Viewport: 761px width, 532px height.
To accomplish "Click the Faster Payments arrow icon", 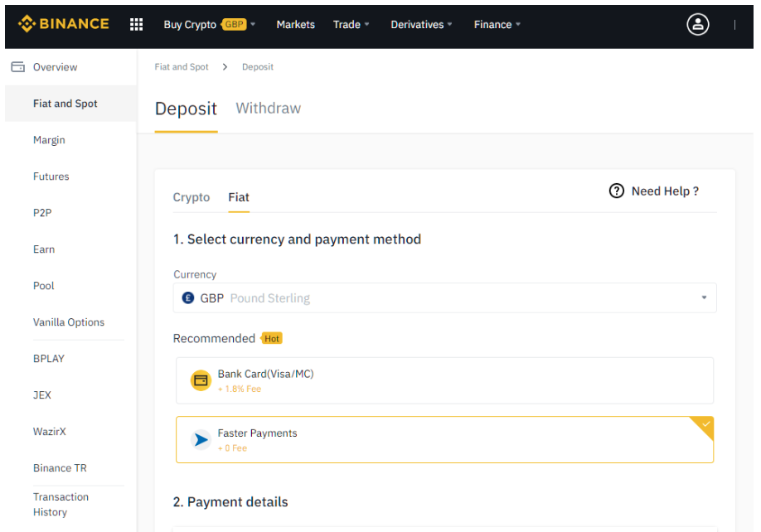I will point(201,440).
